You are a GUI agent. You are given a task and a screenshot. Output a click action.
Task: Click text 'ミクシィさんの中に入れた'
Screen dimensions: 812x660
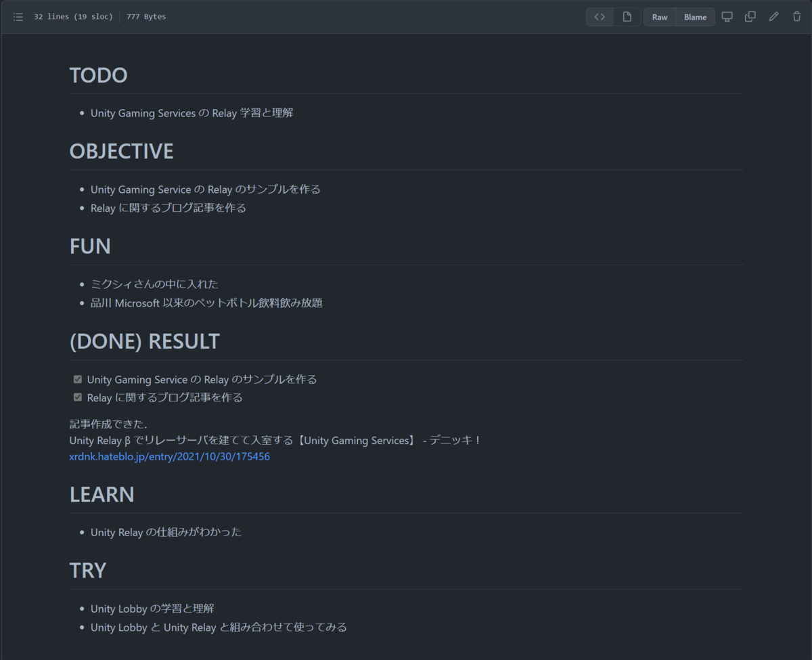click(x=155, y=284)
